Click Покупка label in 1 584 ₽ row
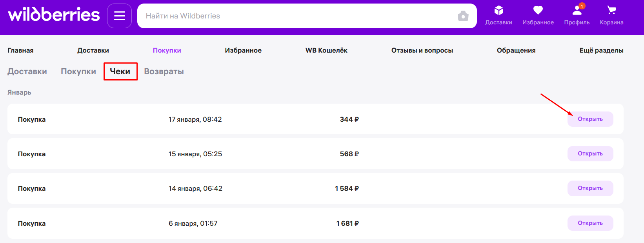 32,188
